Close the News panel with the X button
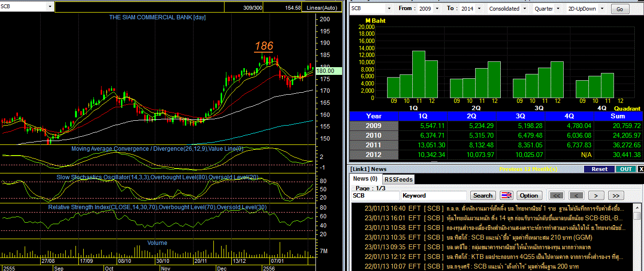644x271 pixels. pos(641,169)
